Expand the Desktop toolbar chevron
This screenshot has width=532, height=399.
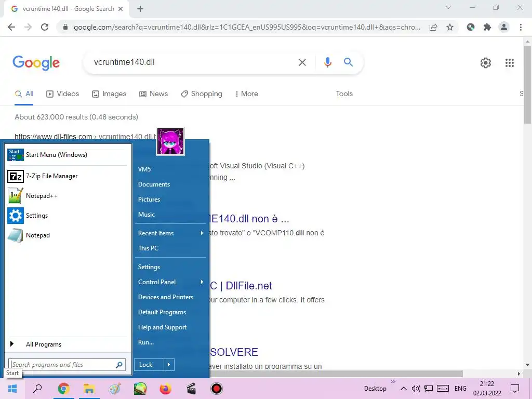tap(393, 382)
